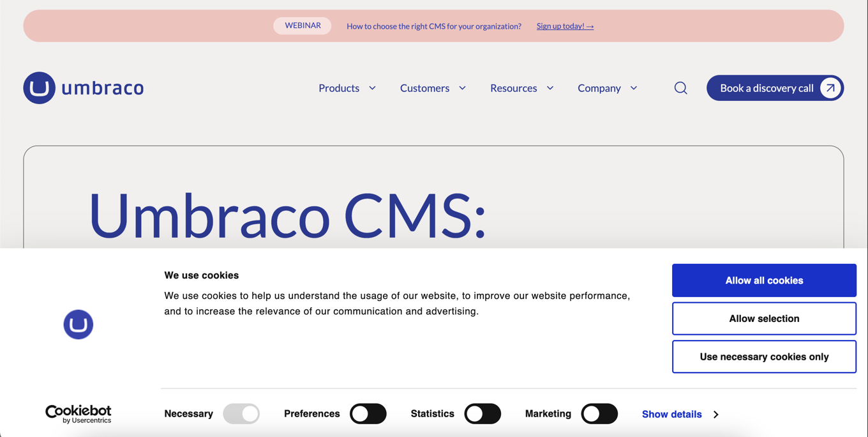
Task: Open site search with the magnifier icon
Action: pos(681,88)
